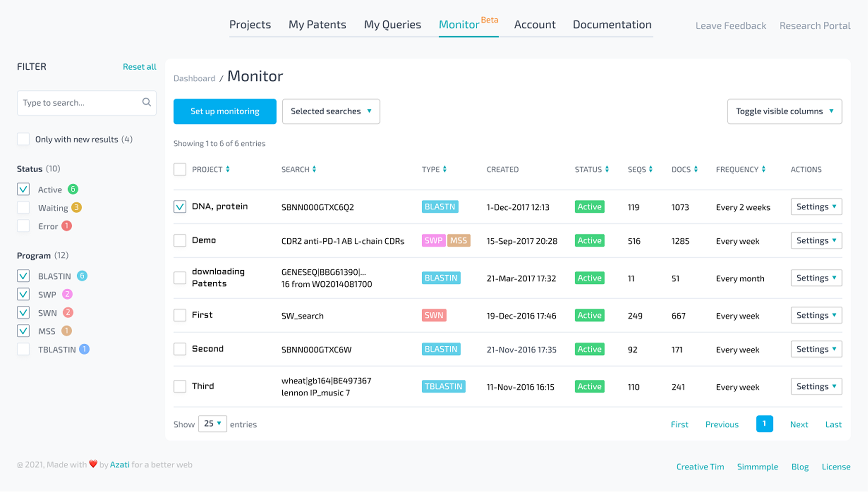Check the TBLASTIN program filter
Viewport: 868px width, 492px height.
(23, 349)
